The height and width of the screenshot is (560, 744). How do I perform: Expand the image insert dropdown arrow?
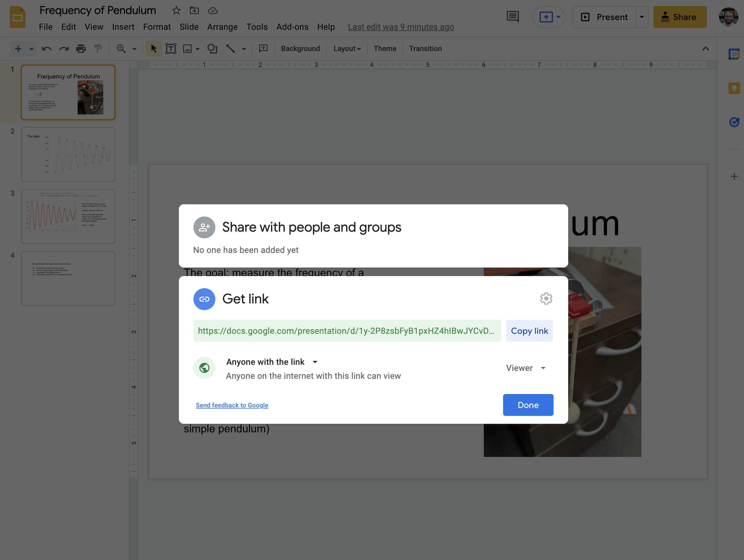coord(198,49)
